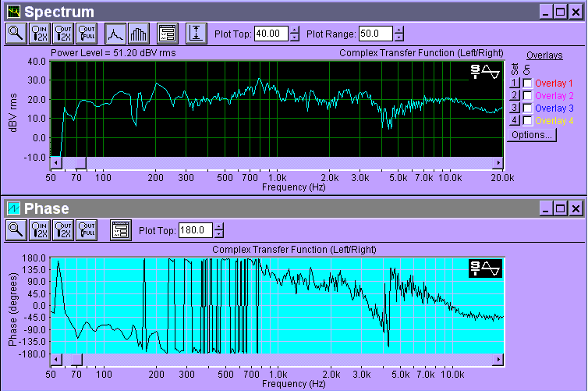Increase Phase Plot Top using up arrow
Screen dimensions: 588x391
point(218,226)
